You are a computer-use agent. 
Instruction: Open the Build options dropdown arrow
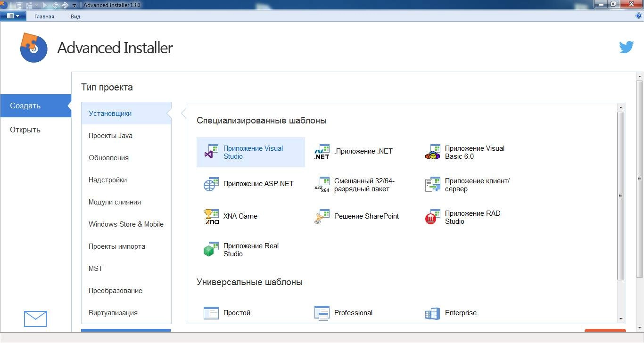tap(37, 5)
